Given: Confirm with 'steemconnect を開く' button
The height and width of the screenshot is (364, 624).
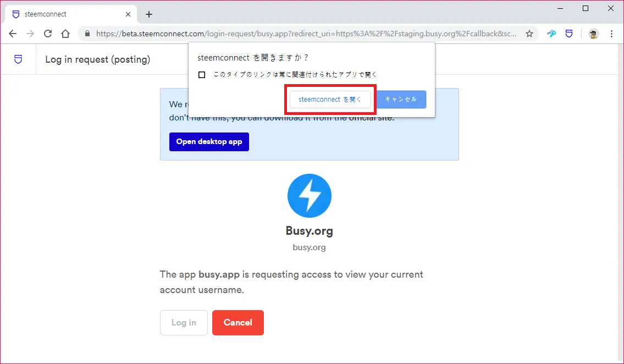Looking at the screenshot, I should (x=330, y=100).
